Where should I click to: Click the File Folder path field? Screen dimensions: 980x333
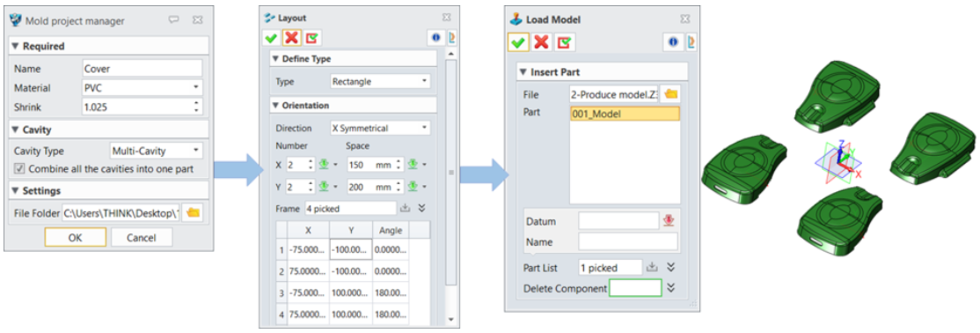click(121, 213)
